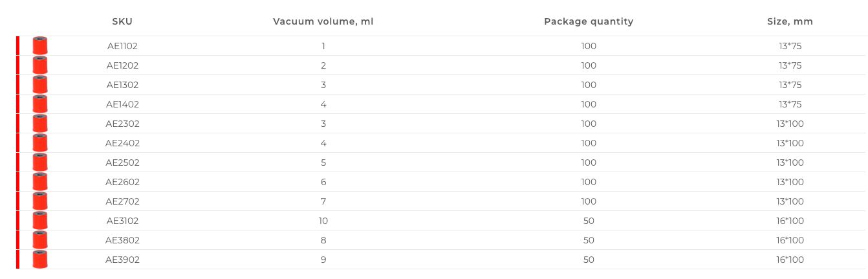This screenshot has height=279, width=868.
Task: Select the red cap icon beside AE2702
Action: pyautogui.click(x=40, y=201)
